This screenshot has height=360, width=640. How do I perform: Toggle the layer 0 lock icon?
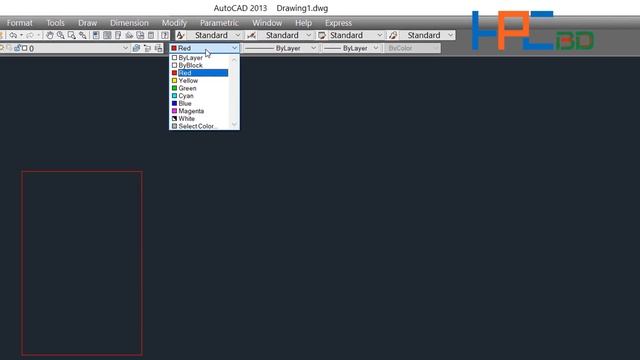[x=18, y=48]
